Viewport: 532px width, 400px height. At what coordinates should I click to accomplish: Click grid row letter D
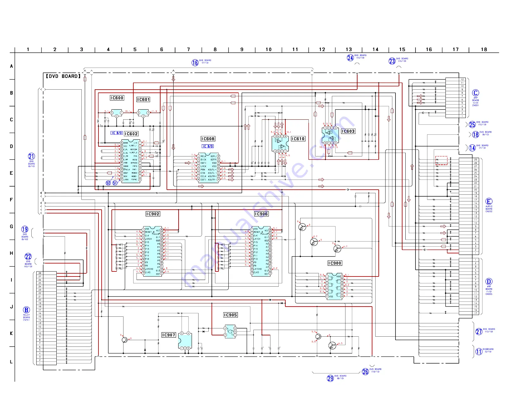click(x=11, y=146)
